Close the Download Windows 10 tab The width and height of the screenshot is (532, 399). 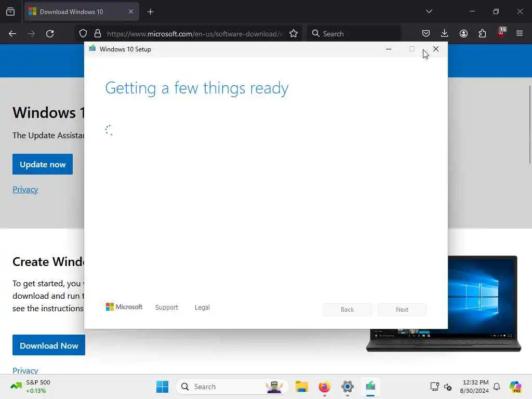131,11
